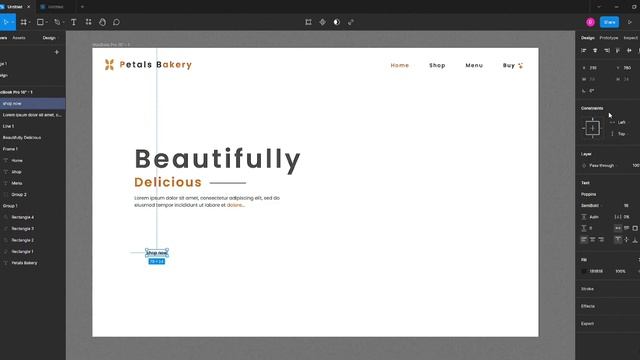Set text vertical align middle

627,240
